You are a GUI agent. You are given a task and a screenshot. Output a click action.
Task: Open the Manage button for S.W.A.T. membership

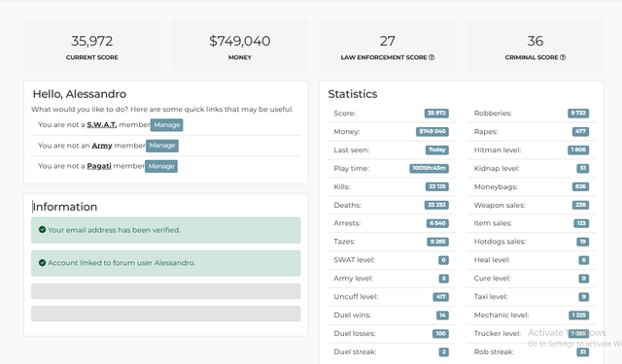tap(166, 125)
